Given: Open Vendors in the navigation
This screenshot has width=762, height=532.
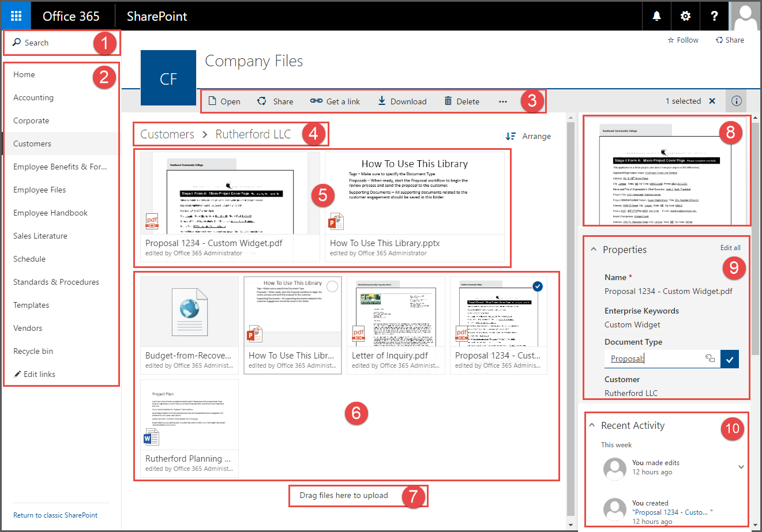Looking at the screenshot, I should click(28, 328).
